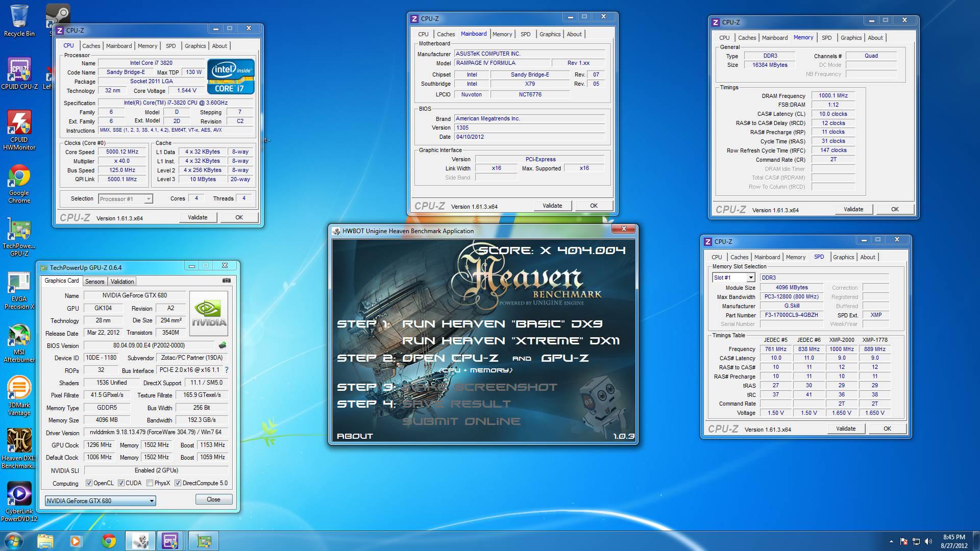
Task: Open CPUID HWMonitor desktop shortcut
Action: (19, 130)
